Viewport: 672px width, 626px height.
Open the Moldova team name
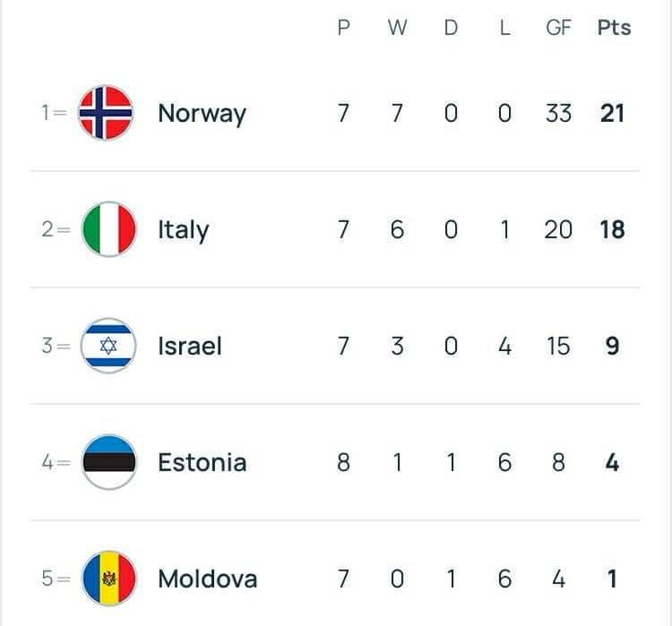(x=207, y=579)
